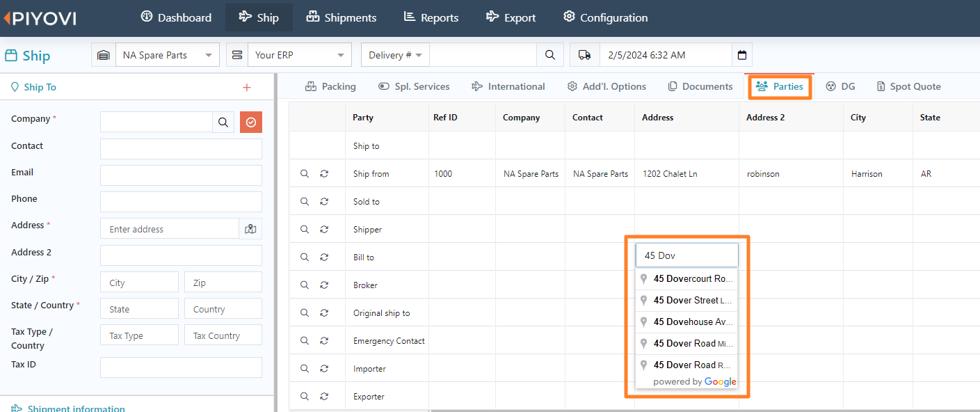Choose the 45 Dovehouse suggestion
This screenshot has height=412, width=980.
686,322
